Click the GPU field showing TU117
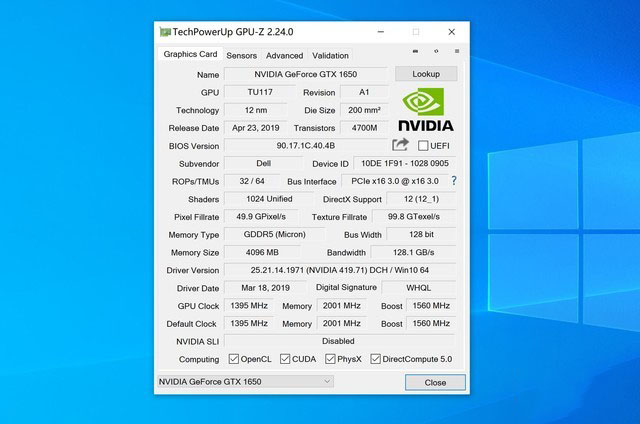Viewport: 640px width, 424px height. click(260, 92)
